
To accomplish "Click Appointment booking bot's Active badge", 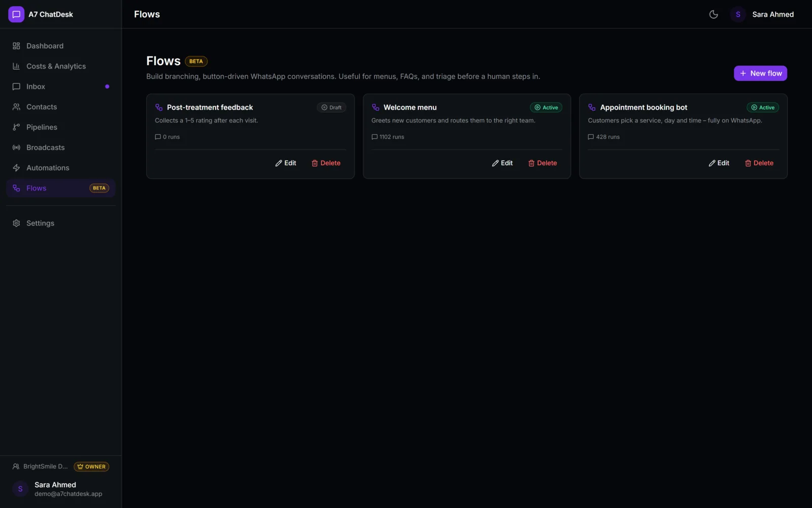I will (763, 107).
